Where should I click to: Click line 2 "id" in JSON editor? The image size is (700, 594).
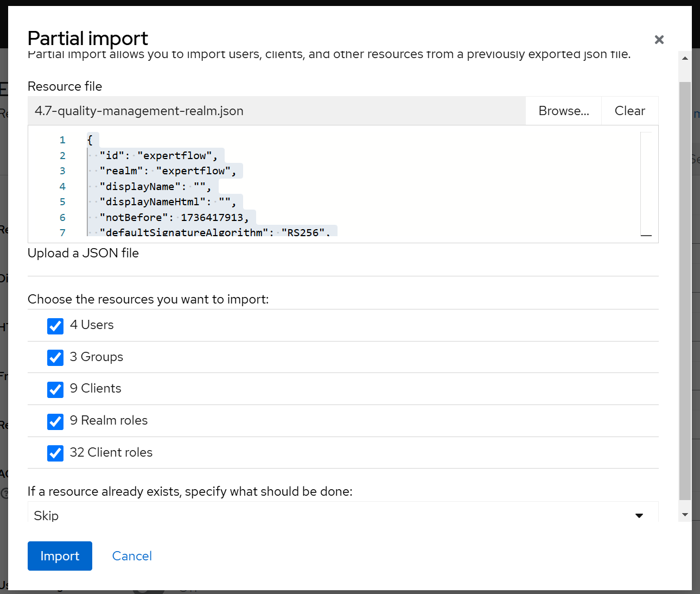[157, 156]
